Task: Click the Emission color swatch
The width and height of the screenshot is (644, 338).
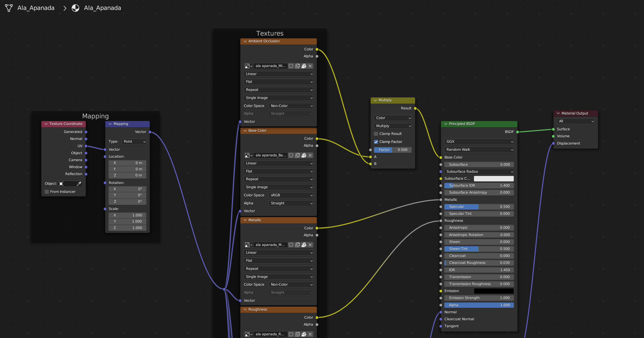Action: 494,291
